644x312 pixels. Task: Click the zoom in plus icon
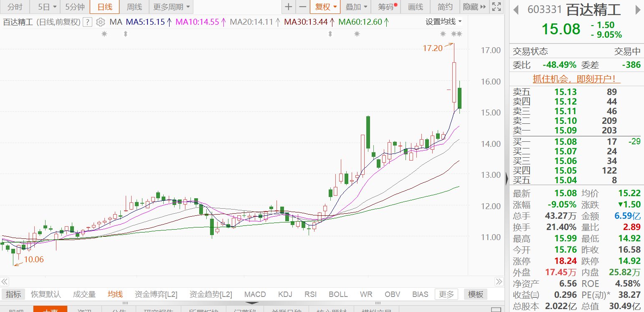[x=288, y=7]
